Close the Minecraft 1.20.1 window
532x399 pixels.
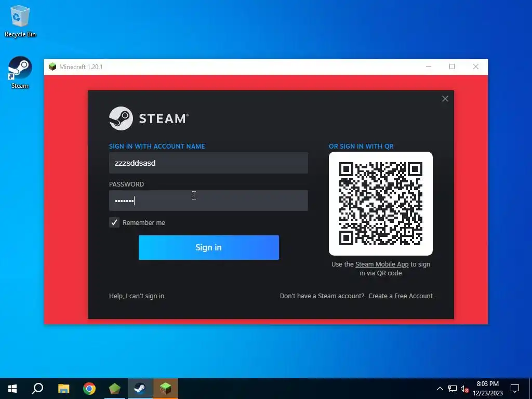476,66
